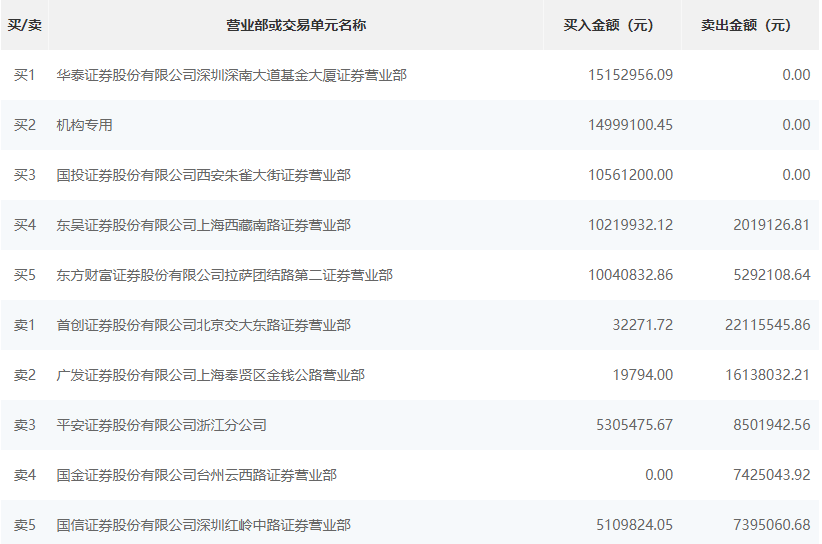Select the 卖4 row label
Screen dimensions: 822x544
coord(25,475)
